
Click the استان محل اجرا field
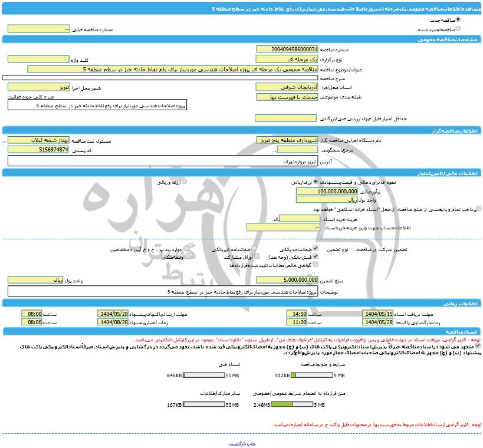point(287,87)
